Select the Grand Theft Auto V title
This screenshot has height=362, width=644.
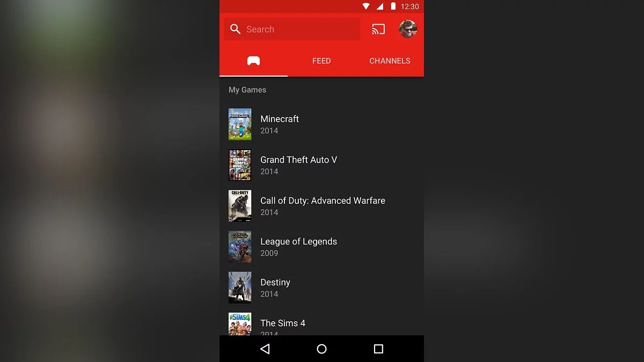[x=298, y=160]
